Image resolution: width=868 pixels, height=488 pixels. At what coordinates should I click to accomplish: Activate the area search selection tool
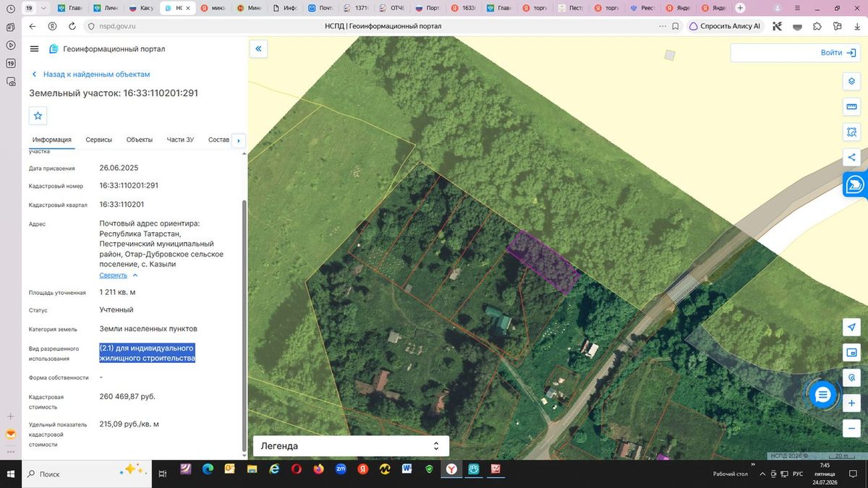851,132
